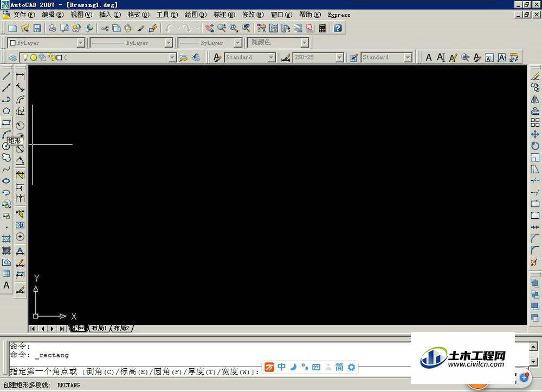Save the drawing with the floppy icon
The width and height of the screenshot is (542, 392).
37,28
